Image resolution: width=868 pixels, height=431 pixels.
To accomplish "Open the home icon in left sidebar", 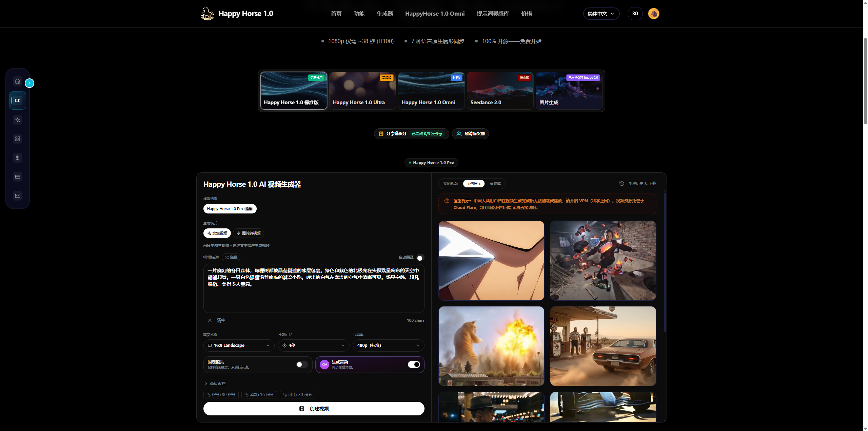I will (18, 81).
